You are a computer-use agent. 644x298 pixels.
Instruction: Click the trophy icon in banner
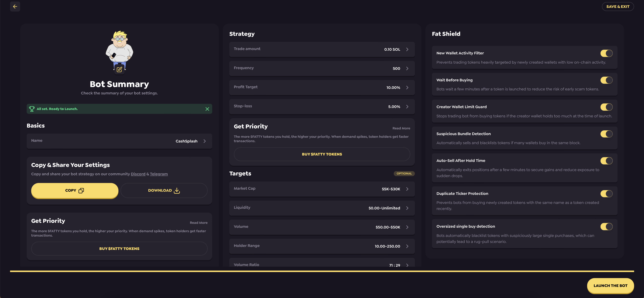click(x=32, y=109)
